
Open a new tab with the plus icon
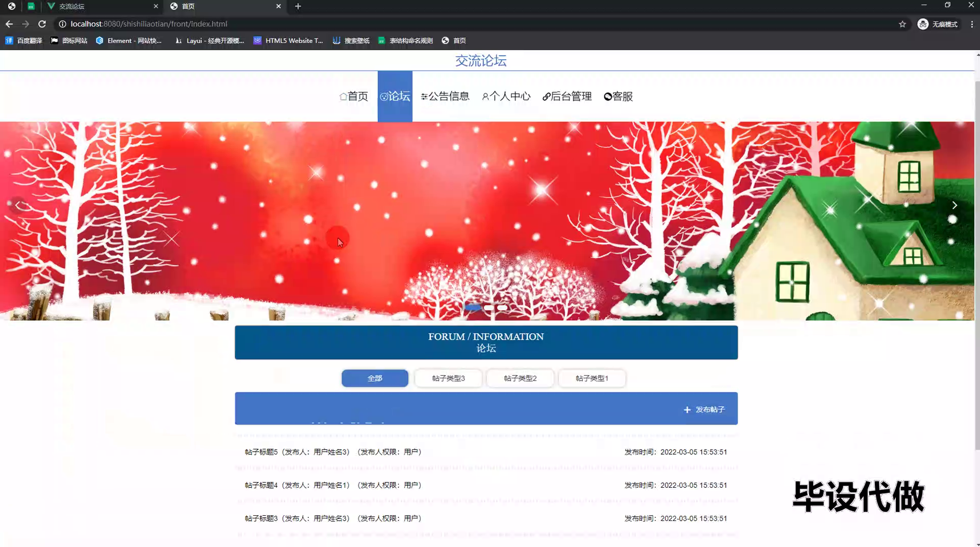click(298, 6)
